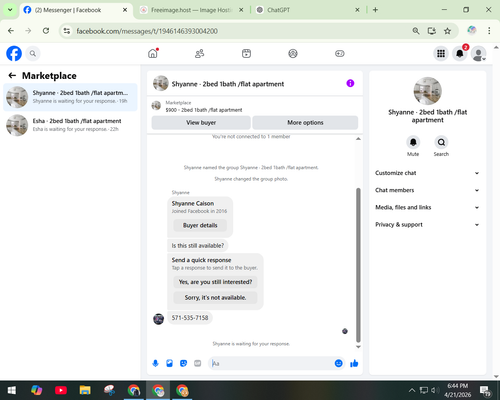Click the $900 Marketplace listing text
The width and height of the screenshot is (500, 400).
[204, 110]
